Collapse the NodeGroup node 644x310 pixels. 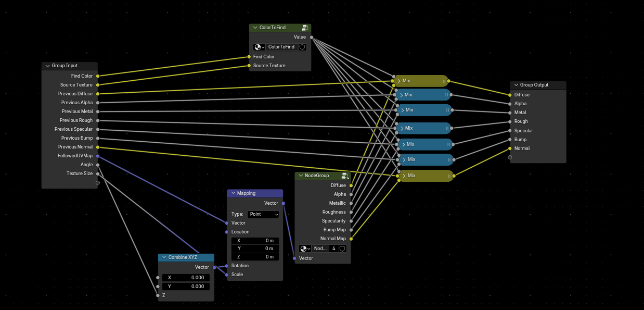301,176
